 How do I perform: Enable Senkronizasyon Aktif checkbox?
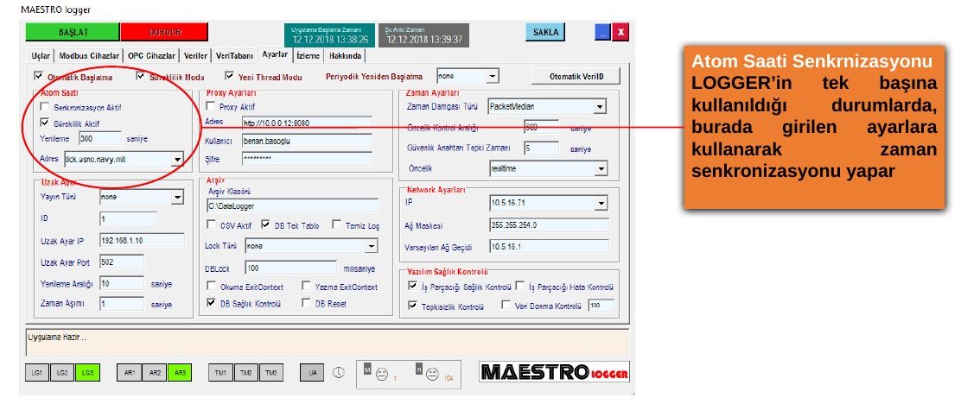tap(44, 107)
